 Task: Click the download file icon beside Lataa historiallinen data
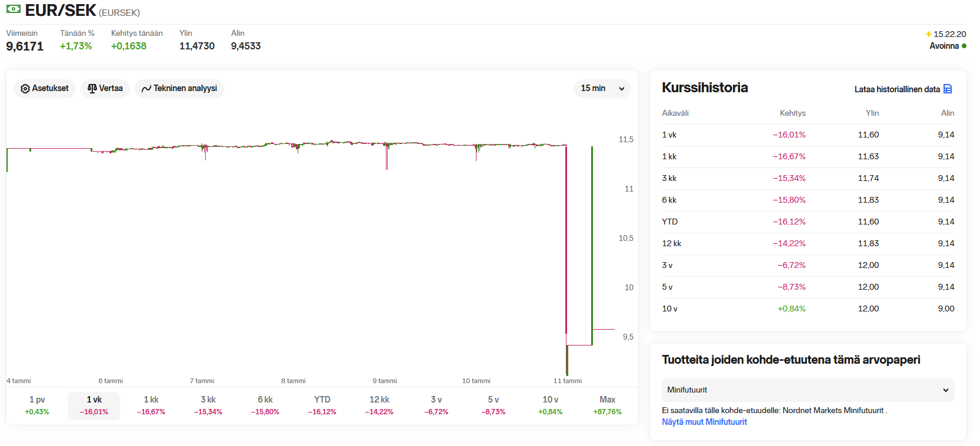point(948,89)
